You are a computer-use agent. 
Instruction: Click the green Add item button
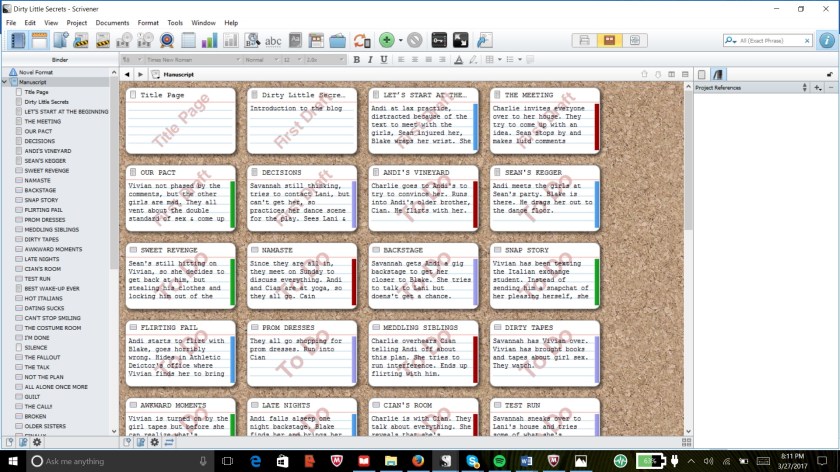(x=387, y=41)
